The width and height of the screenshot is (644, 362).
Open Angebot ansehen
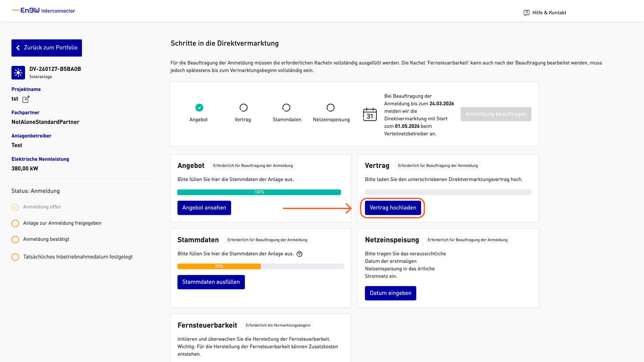[x=204, y=208]
